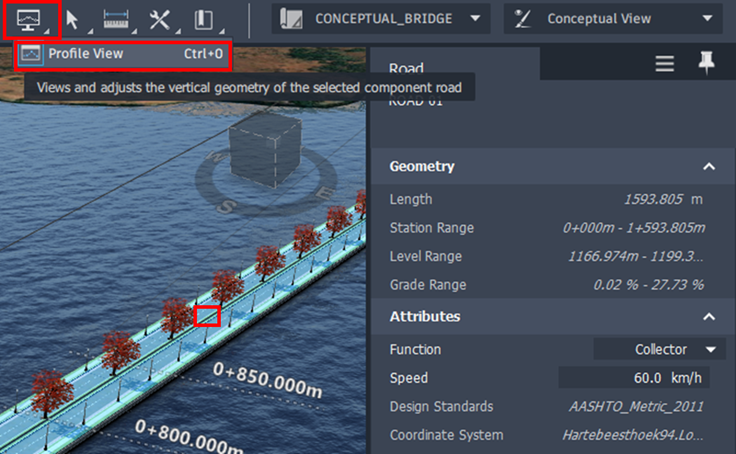
Task: Choose Profile View menu entry
Action: point(123,54)
